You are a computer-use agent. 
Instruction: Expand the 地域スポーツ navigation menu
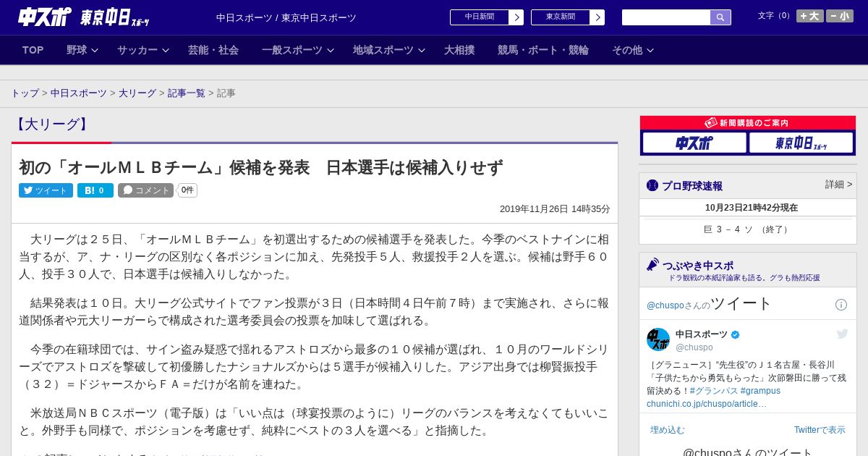(x=389, y=50)
